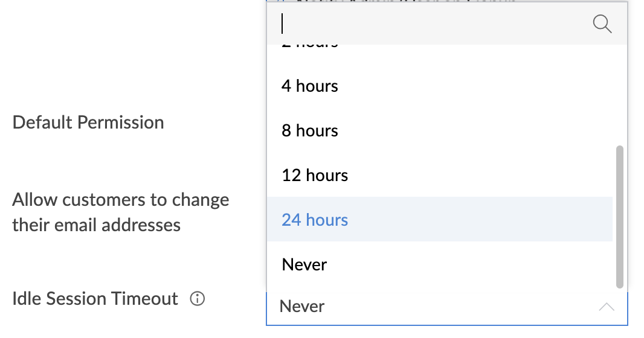Pick the 12 hours timeout option
Screen dimensions: 644x338
click(x=315, y=175)
